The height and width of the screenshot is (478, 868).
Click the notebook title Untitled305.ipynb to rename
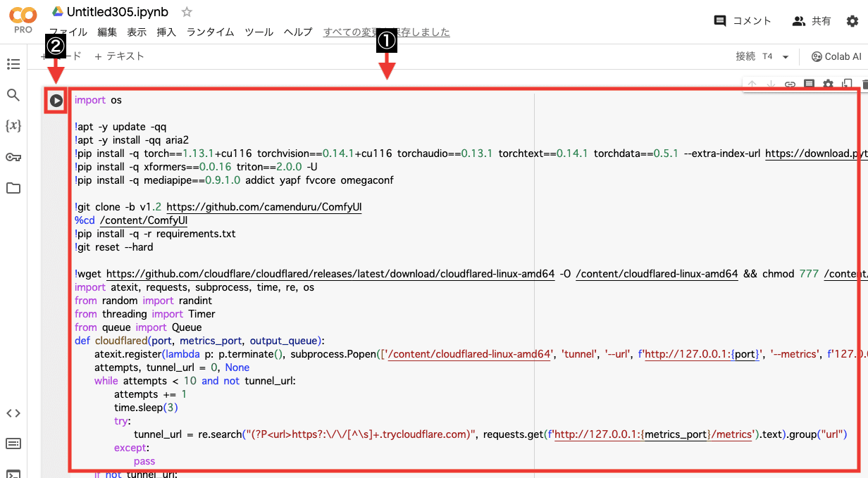[118, 11]
